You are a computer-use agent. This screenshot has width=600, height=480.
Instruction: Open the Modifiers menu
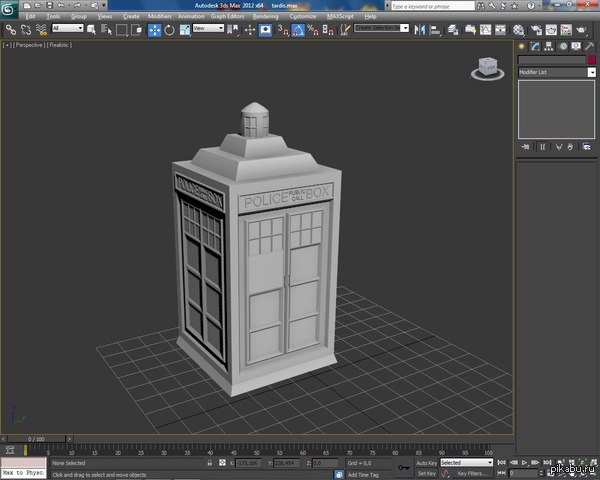[160, 16]
